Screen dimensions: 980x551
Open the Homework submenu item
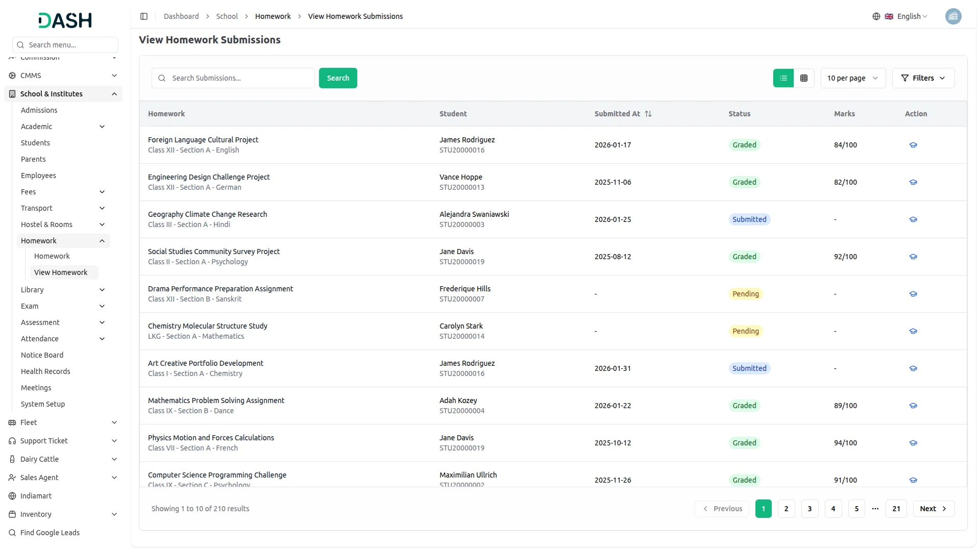[x=52, y=256]
